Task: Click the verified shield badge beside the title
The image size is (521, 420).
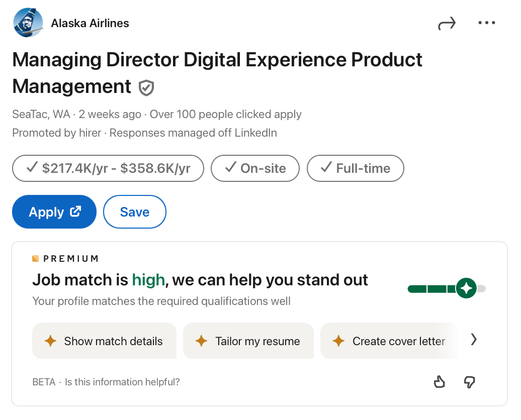Action: pyautogui.click(x=146, y=88)
